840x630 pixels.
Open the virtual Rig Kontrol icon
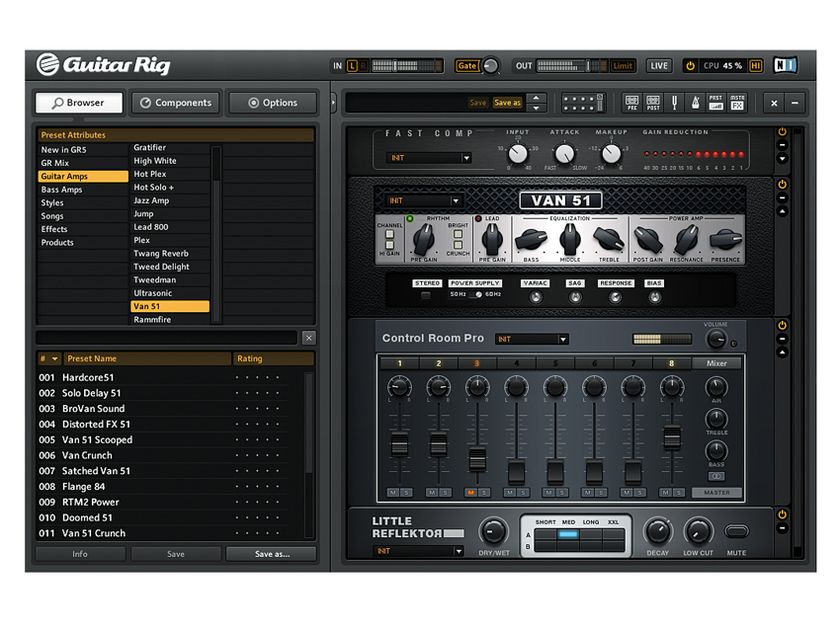pyautogui.click(x=585, y=102)
